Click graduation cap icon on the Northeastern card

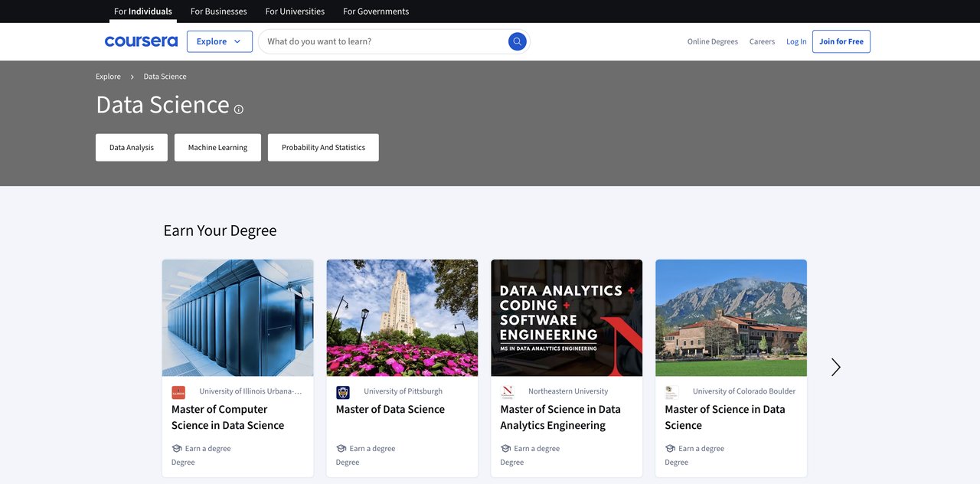point(506,449)
